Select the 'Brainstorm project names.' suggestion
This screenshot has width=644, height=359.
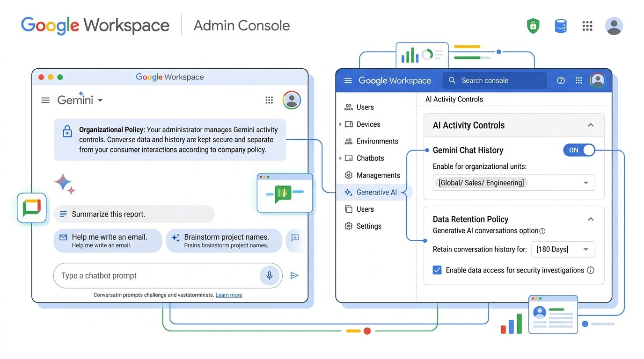224,241
